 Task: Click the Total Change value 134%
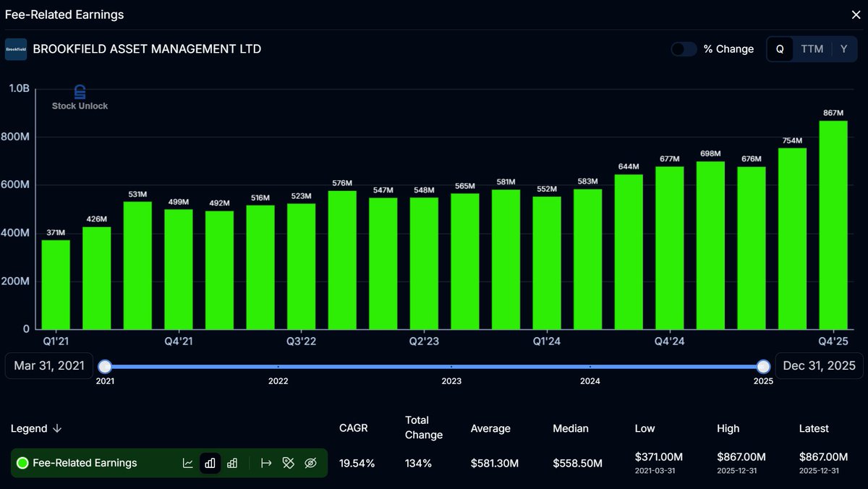419,463
